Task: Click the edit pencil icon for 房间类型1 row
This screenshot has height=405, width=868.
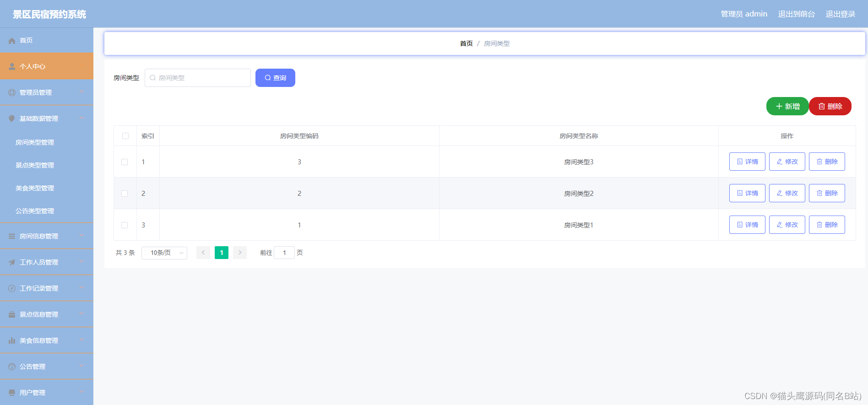Action: (780, 225)
